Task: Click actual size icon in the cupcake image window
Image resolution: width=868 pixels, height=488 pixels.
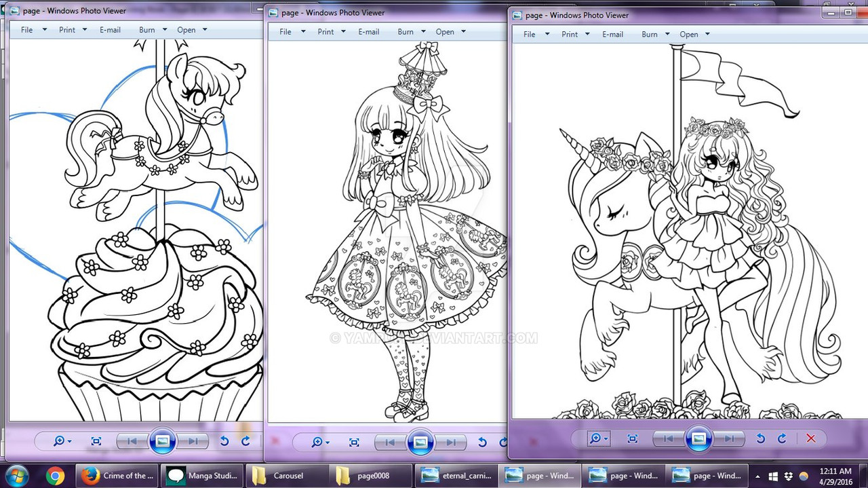Action: [x=96, y=441]
